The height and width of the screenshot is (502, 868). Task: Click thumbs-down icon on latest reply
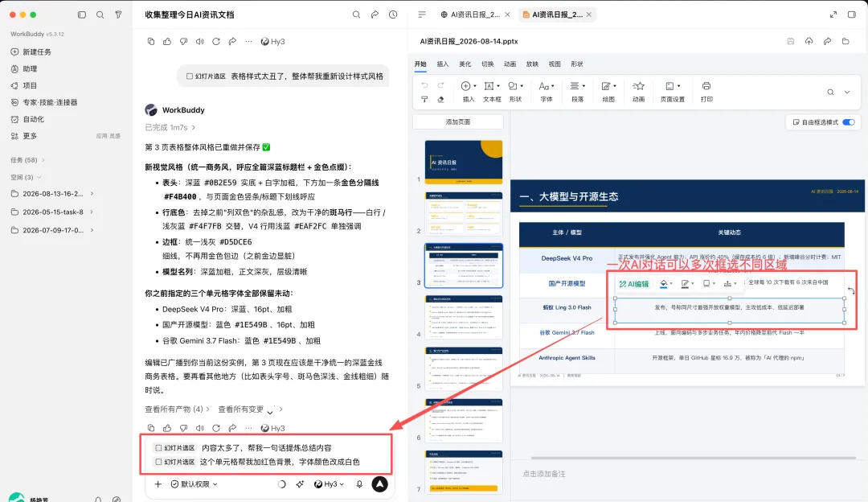(x=184, y=428)
